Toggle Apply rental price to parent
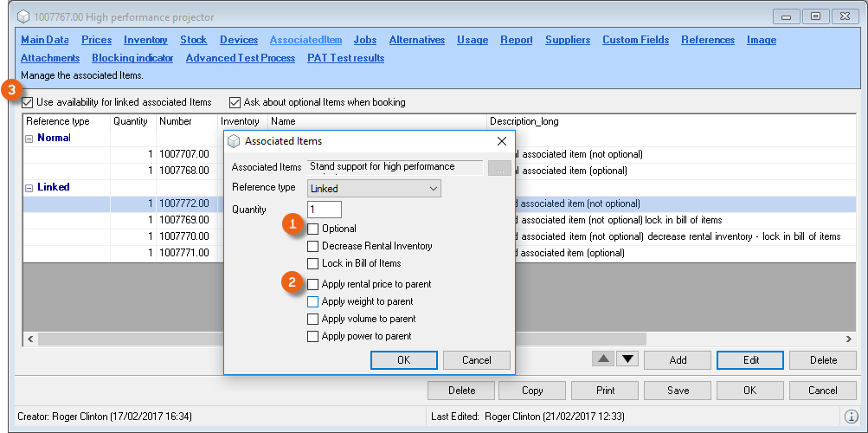868x433 pixels. click(x=313, y=284)
